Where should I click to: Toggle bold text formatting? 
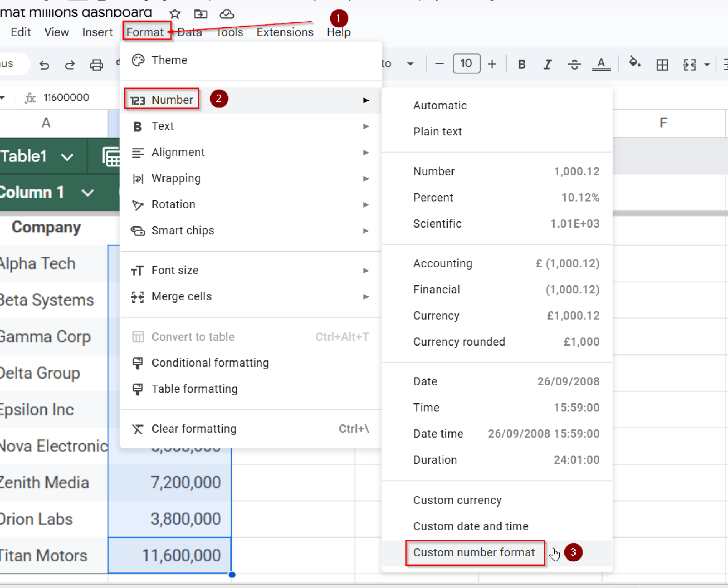coord(521,65)
